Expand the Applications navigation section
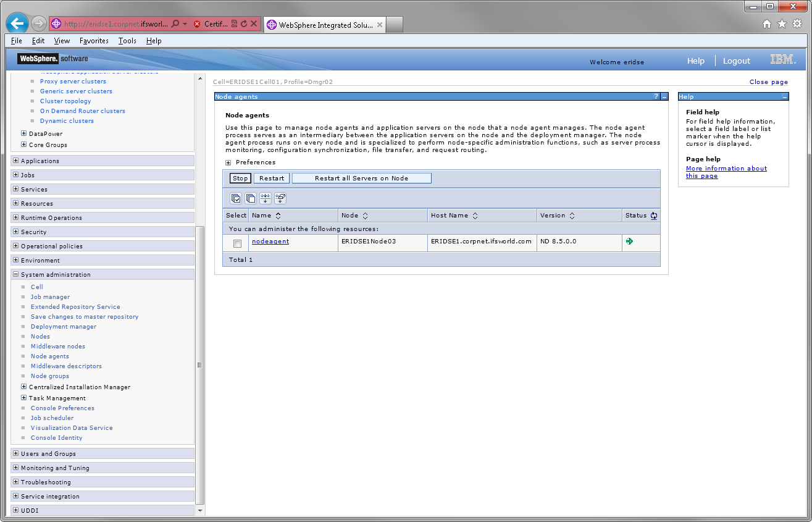 tap(16, 161)
